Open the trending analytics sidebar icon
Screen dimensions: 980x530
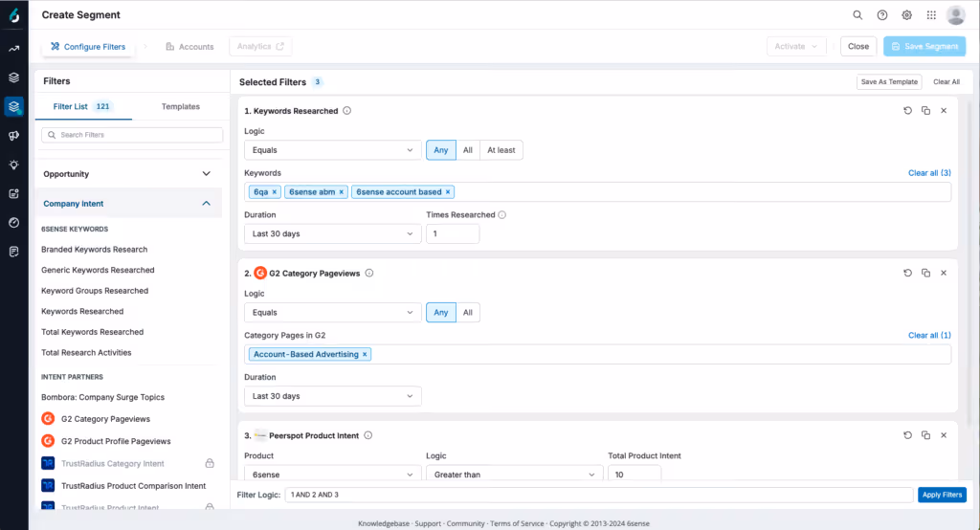(x=13, y=49)
